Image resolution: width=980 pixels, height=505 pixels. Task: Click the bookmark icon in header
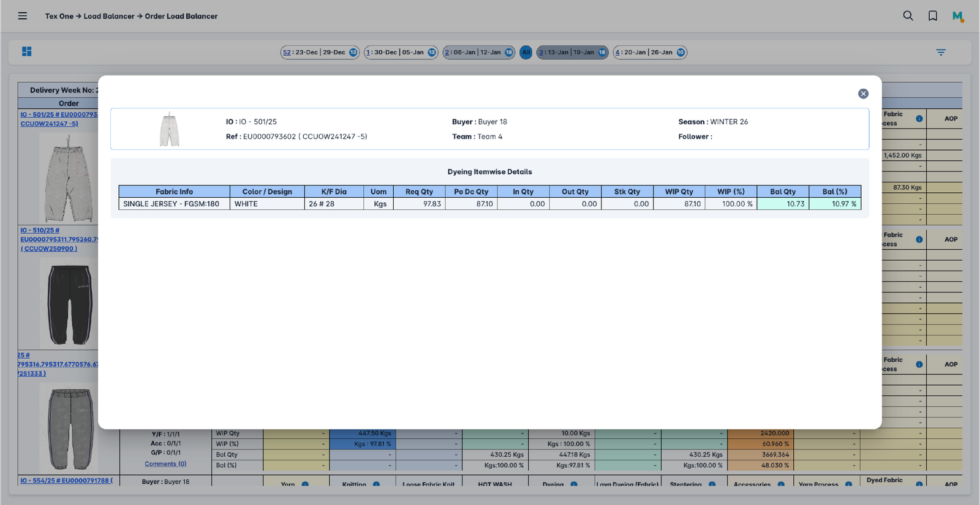(932, 16)
